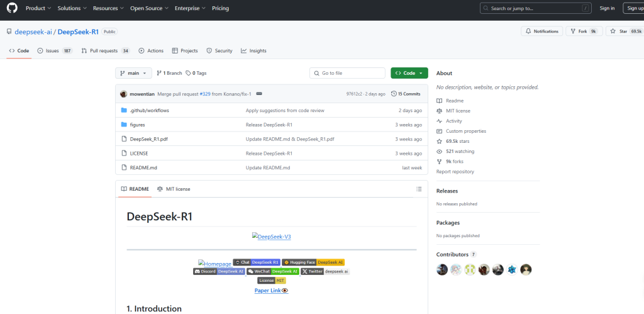Open 'Apply suggestions from code review' commit
This screenshot has height=314, width=644.
click(x=285, y=111)
